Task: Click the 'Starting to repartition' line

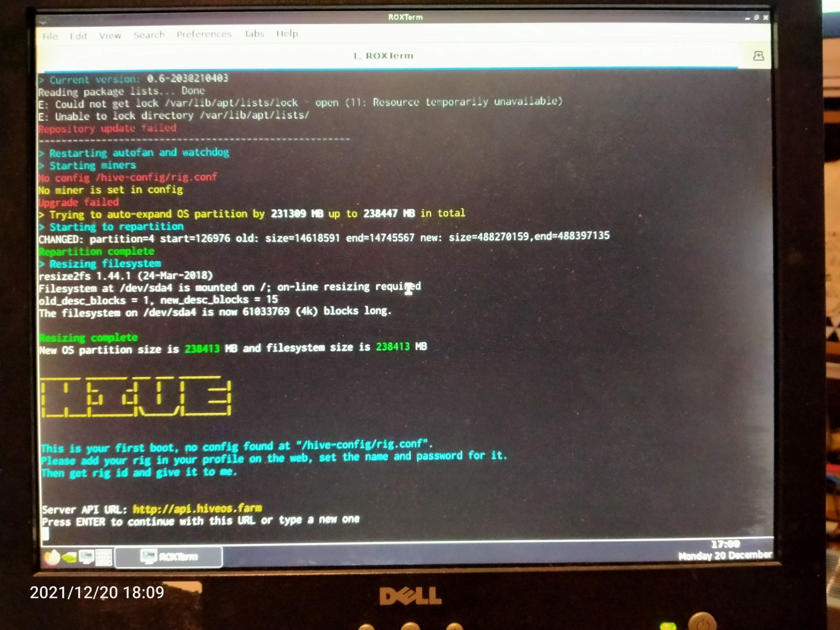Action: tap(111, 227)
